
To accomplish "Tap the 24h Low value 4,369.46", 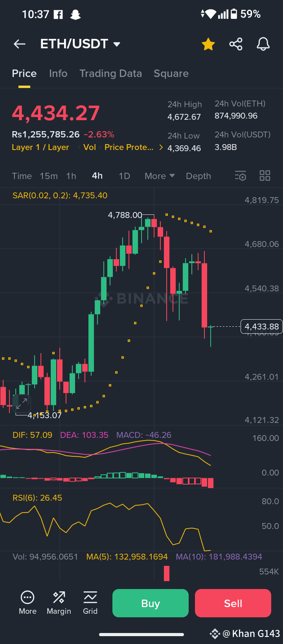I will point(184,148).
